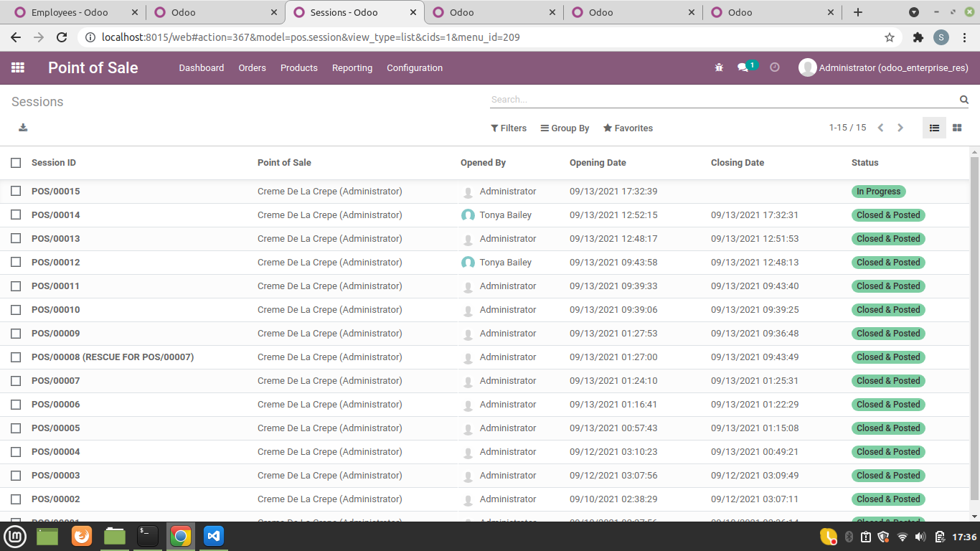The image size is (980, 551).
Task: Click the export records download icon
Action: [23, 127]
